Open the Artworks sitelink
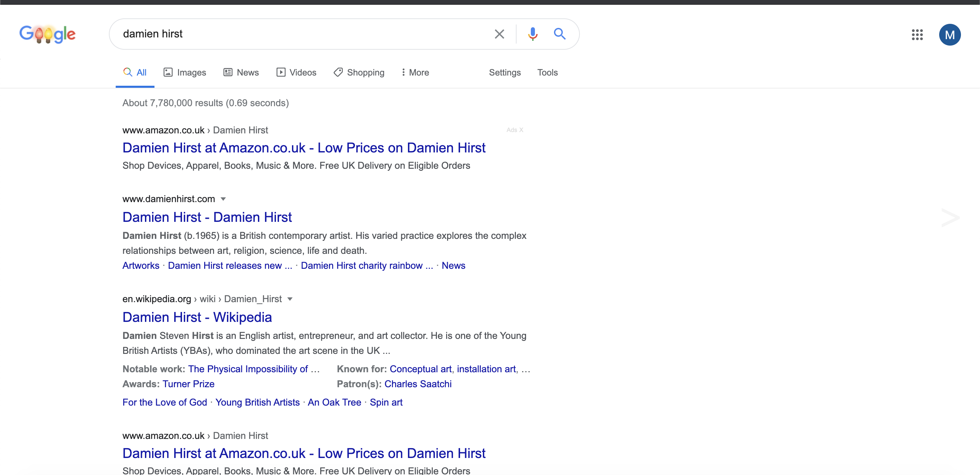This screenshot has height=475, width=980. click(141, 265)
